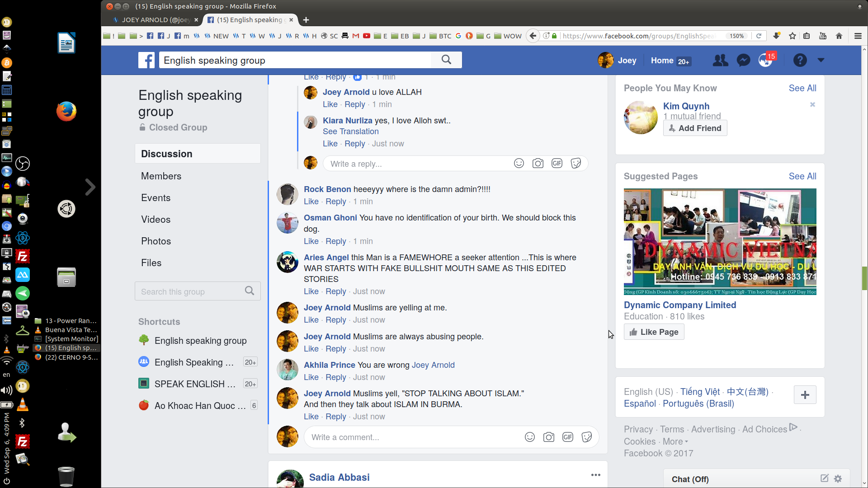Click the Search this group field
868x488 pixels.
(190, 291)
